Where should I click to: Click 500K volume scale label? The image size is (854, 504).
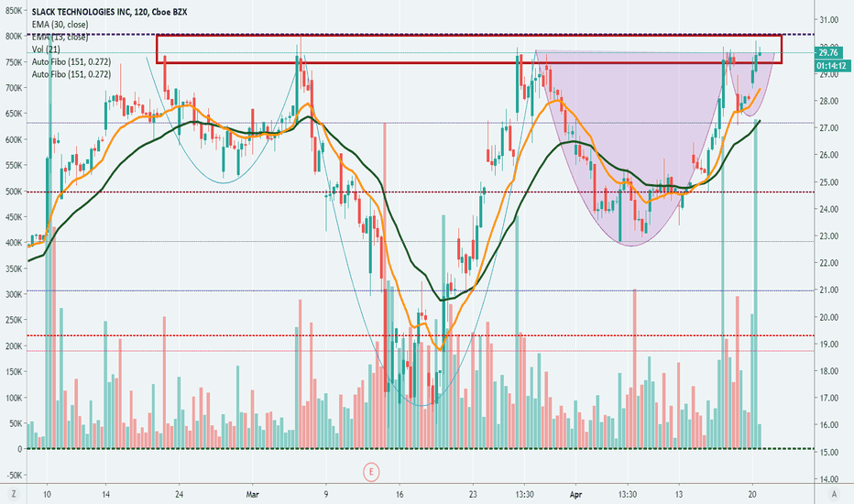(x=14, y=192)
